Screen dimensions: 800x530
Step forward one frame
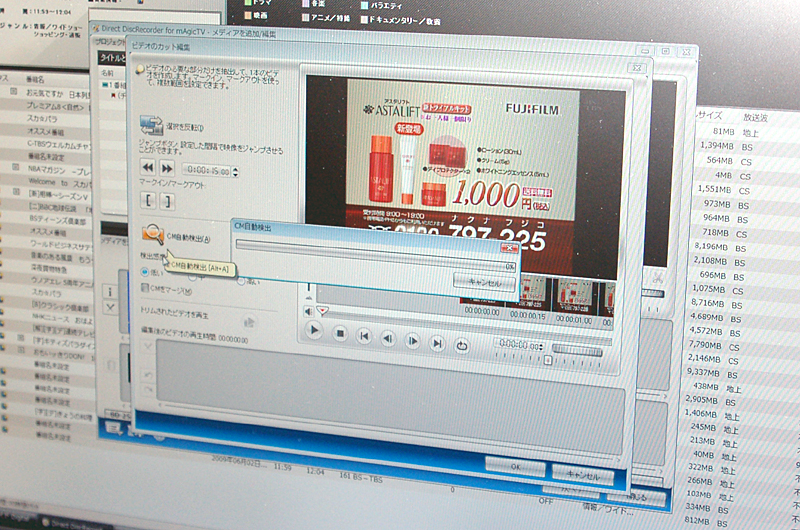[x=412, y=341]
